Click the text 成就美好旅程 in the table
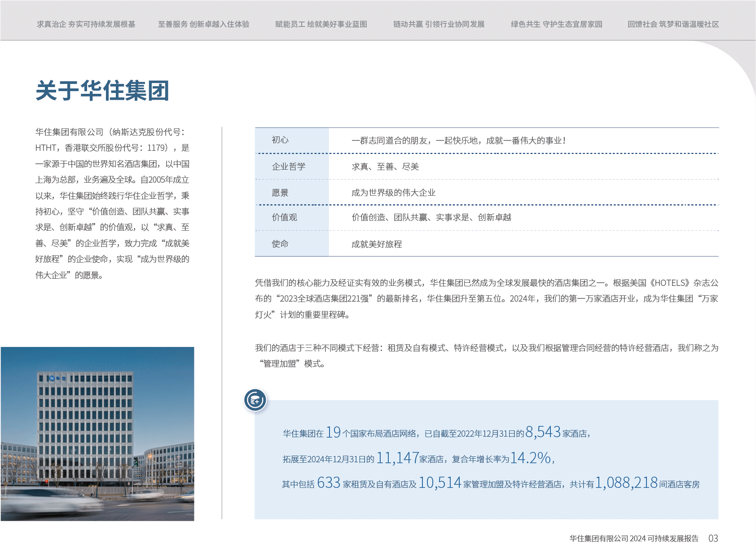Viewport: 756px width, 557px height. coord(377,244)
